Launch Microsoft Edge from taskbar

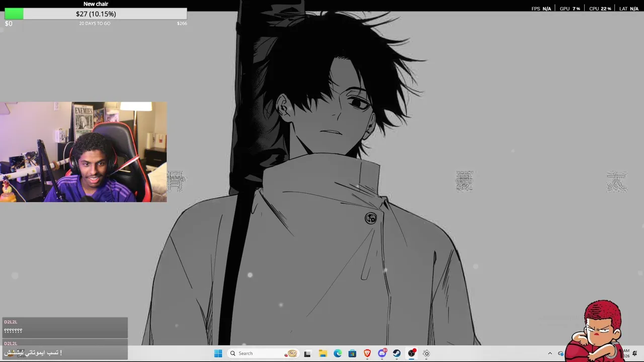pyautogui.click(x=338, y=353)
